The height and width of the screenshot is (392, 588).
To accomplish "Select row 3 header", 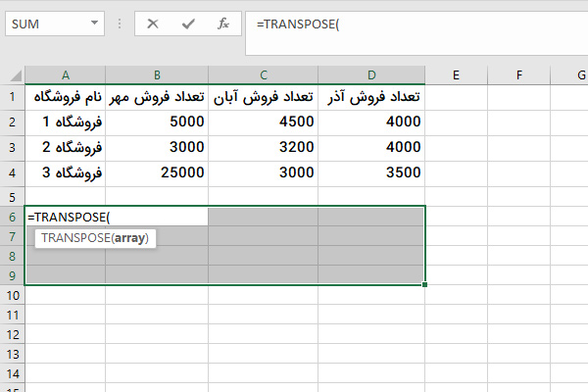I will pos(13,148).
